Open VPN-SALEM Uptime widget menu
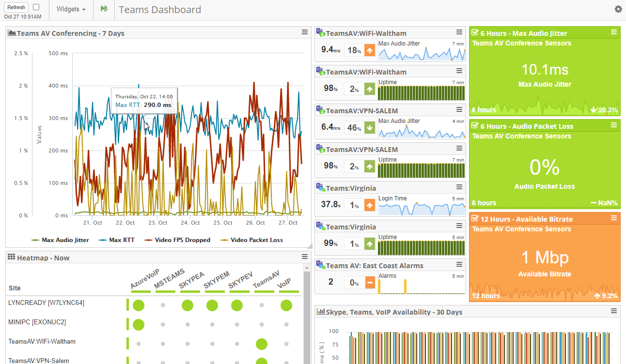Viewport: 626px width, 364px height. pos(459,149)
